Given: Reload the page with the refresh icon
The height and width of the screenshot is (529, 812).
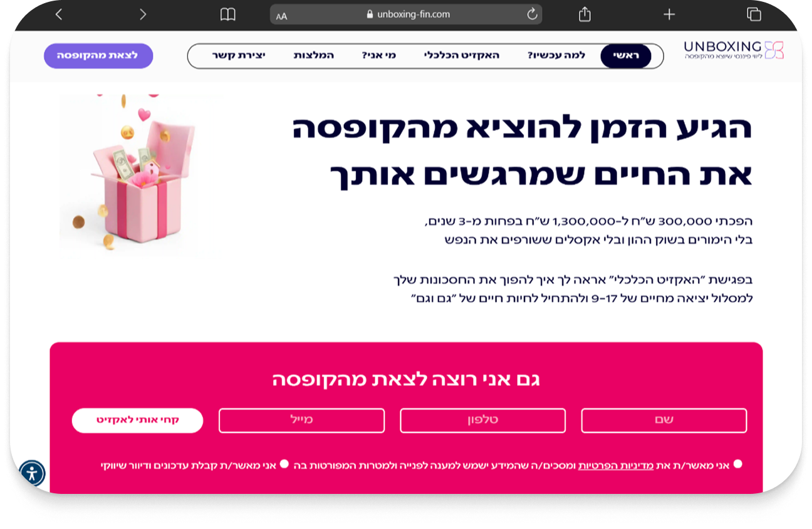Looking at the screenshot, I should (x=533, y=14).
